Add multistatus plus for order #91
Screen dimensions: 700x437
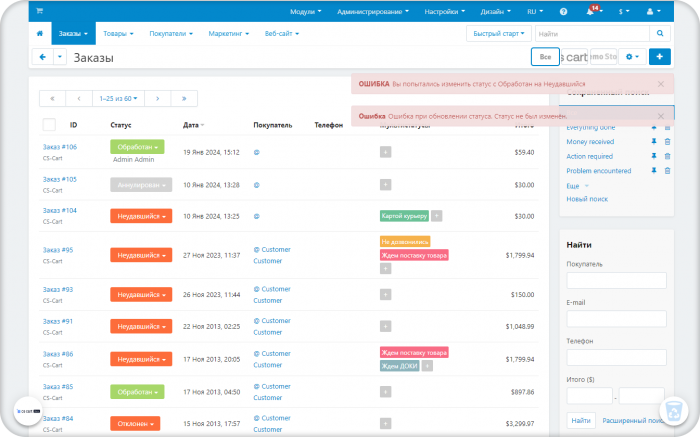click(386, 326)
